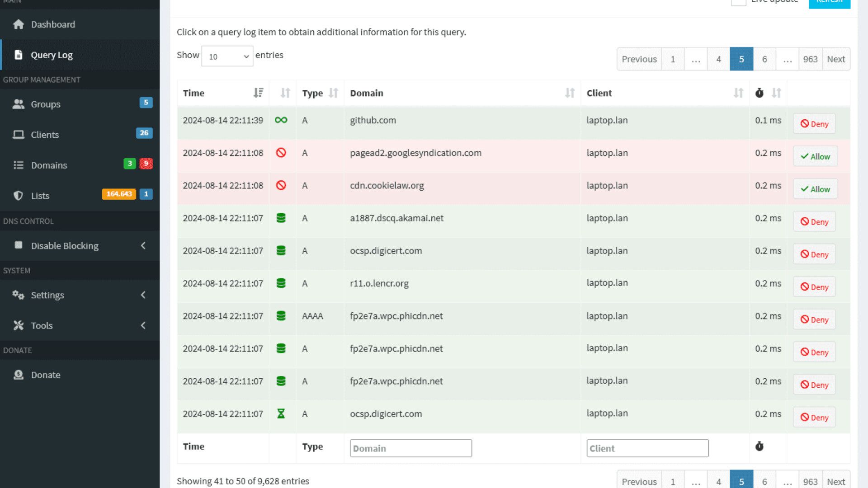The width and height of the screenshot is (868, 488).
Task: Sort by Type column sort arrows
Action: coord(334,93)
